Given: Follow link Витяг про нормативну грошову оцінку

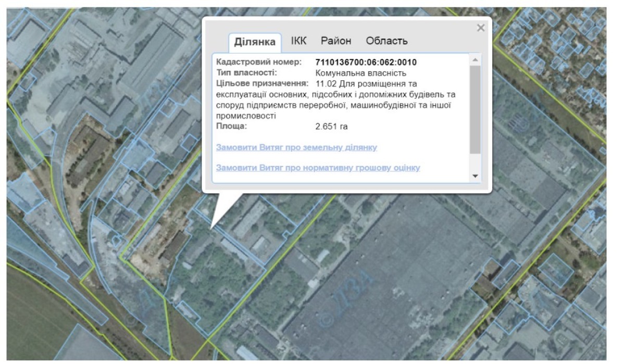Looking at the screenshot, I should (x=318, y=168).
